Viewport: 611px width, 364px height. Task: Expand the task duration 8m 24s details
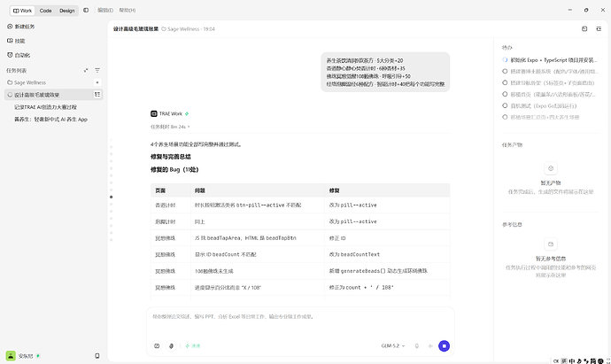(170, 127)
